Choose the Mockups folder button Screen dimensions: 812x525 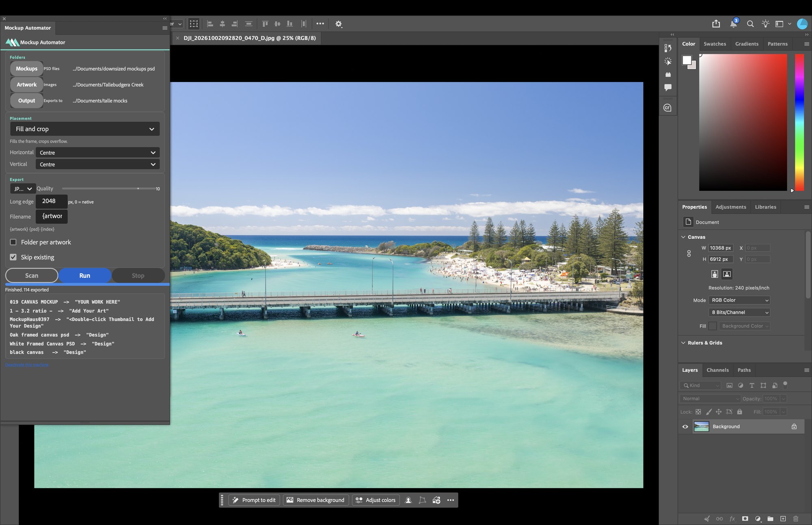[x=26, y=69]
